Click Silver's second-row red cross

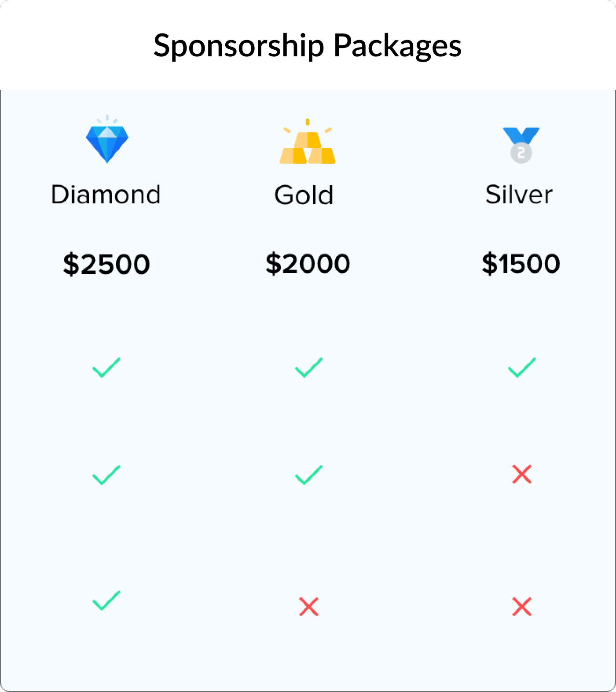pyautogui.click(x=522, y=475)
